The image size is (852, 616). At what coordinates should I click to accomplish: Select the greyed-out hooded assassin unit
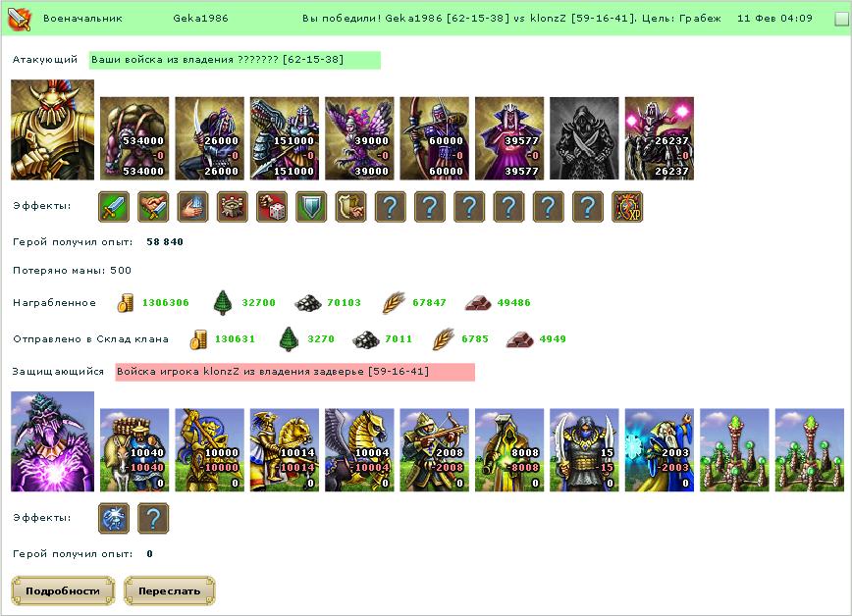click(585, 138)
